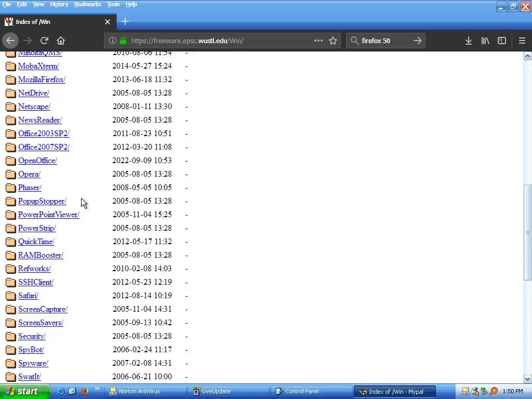Open the Downloads arrow icon

coord(469,41)
